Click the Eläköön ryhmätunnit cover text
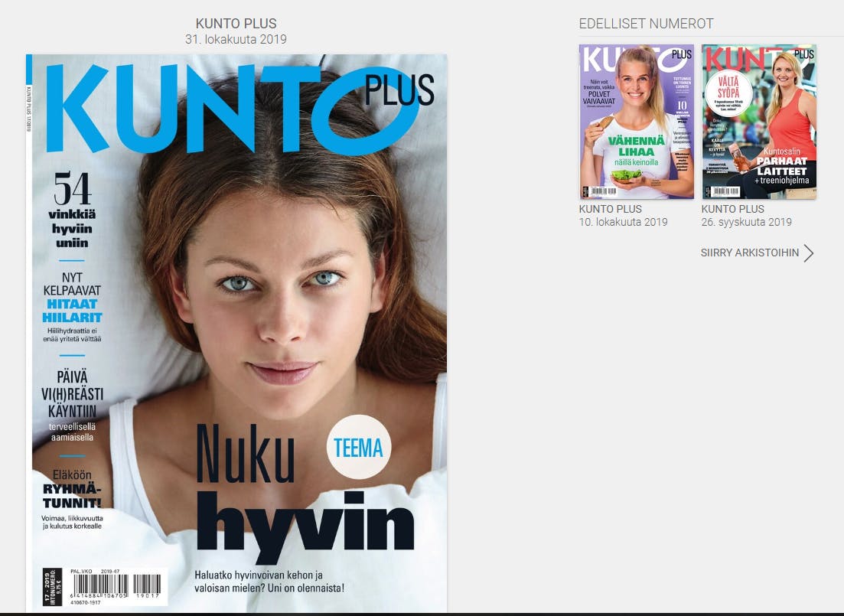Screen dimensions: 844x616 72,489
